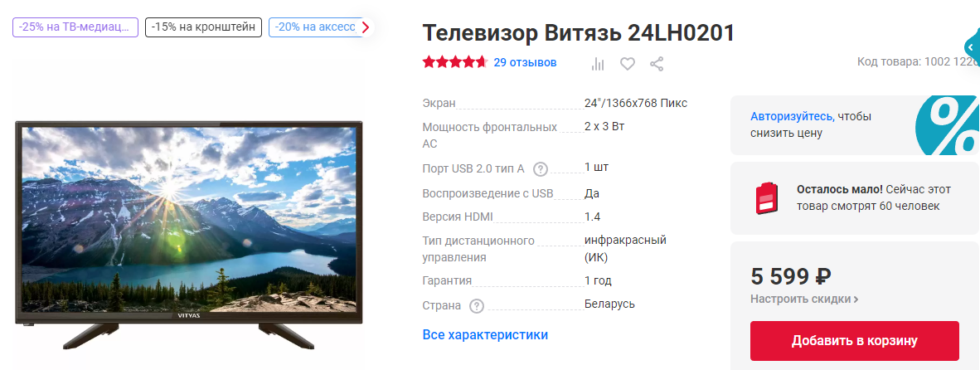
Task: Click the Авторизуйтесь link
Action: click(793, 116)
